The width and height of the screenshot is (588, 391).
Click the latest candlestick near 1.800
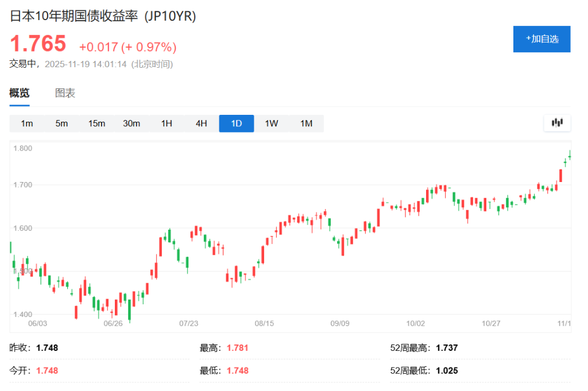coord(568,156)
